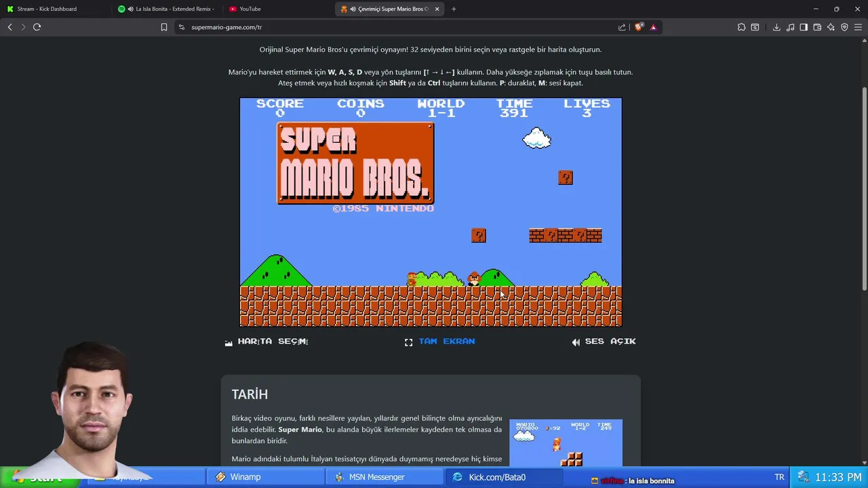Viewport: 868px width, 488px height.
Task: Go back with the browser back arrow
Action: pos(9,27)
